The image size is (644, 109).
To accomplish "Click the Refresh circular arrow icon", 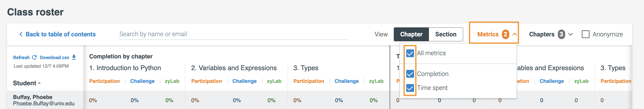I will coord(34,57).
